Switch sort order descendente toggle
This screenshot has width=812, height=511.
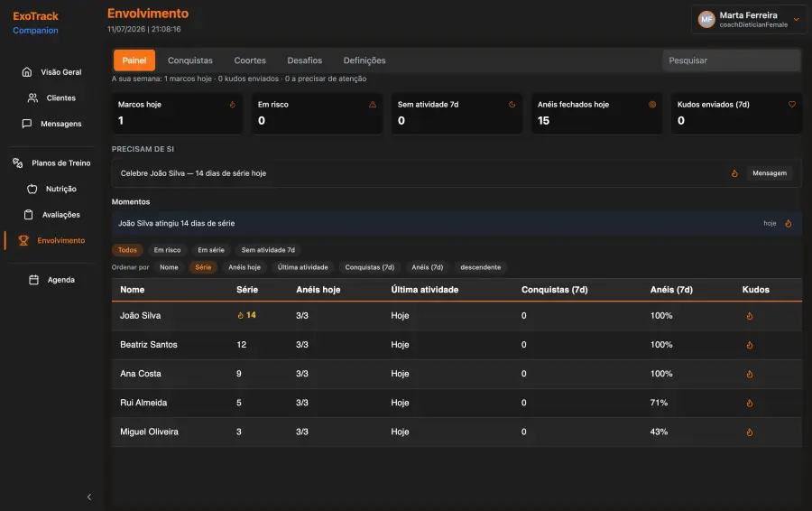(x=480, y=267)
